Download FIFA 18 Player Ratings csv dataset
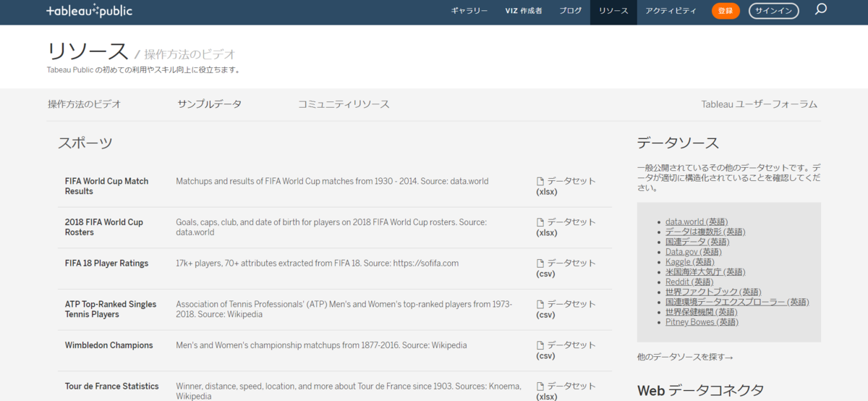Image resolution: width=868 pixels, height=401 pixels. coord(566,269)
